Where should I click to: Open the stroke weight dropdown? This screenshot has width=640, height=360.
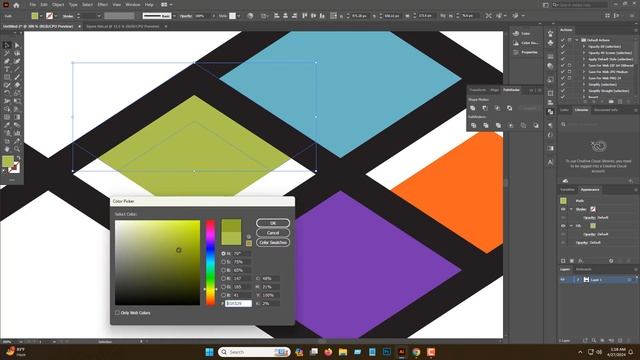point(99,16)
